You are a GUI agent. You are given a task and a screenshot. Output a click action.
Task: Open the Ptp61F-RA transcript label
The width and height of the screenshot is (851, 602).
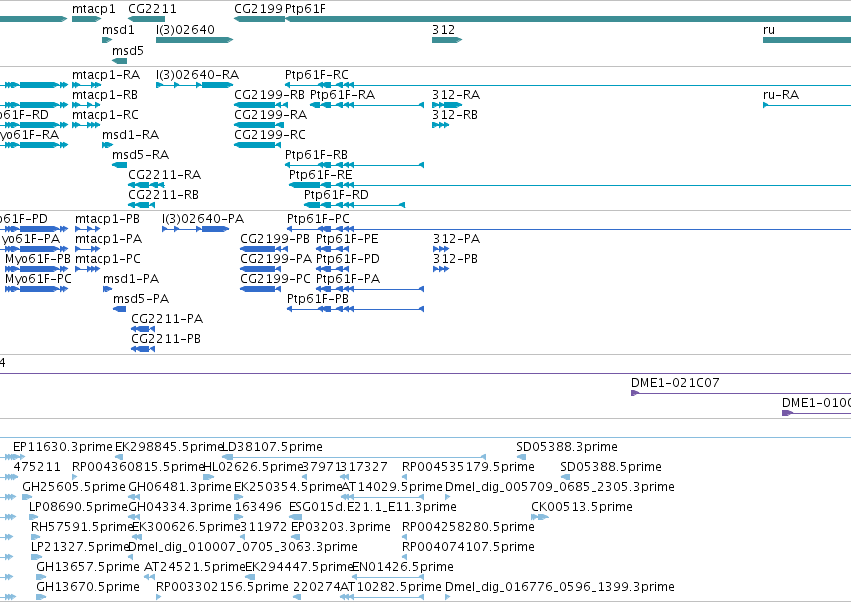pyautogui.click(x=342, y=95)
